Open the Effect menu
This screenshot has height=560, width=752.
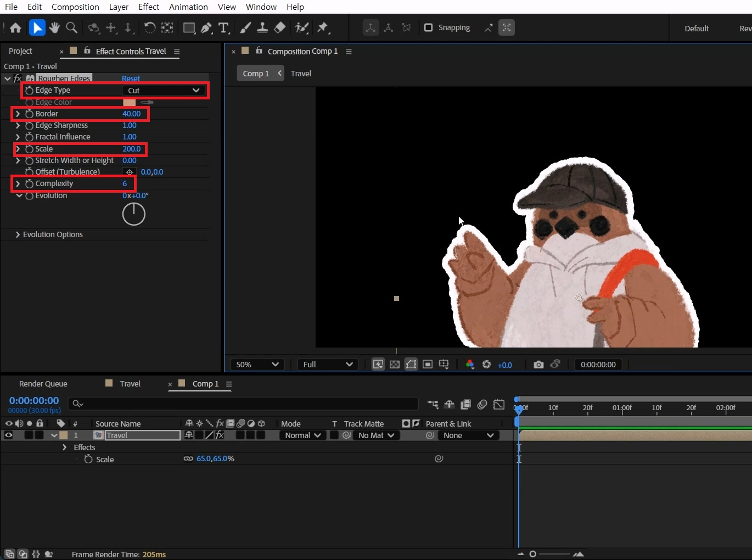click(149, 7)
